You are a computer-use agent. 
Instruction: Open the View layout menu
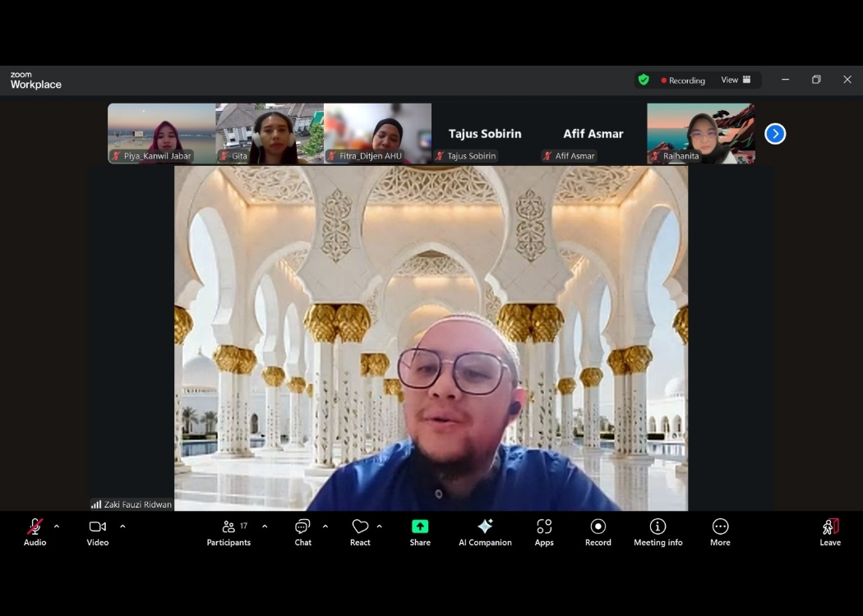(736, 80)
